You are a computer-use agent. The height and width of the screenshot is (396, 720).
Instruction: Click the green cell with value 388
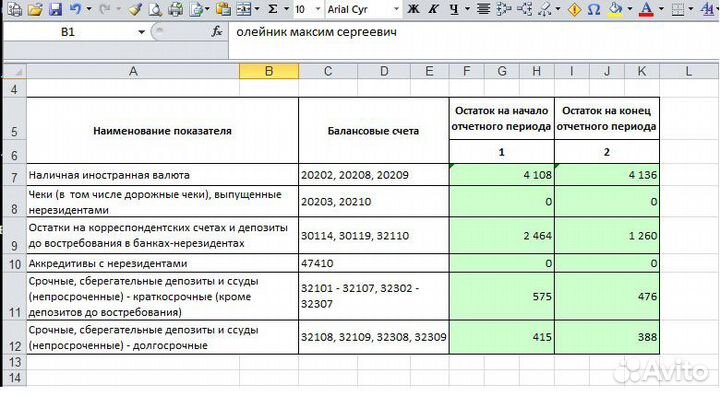coord(607,337)
